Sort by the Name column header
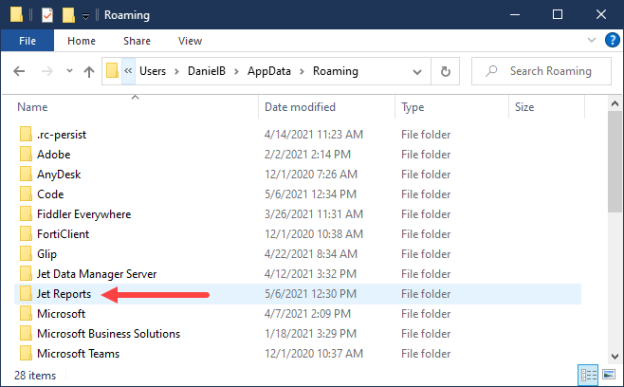Screen dimensions: 624x387 (x=32, y=107)
